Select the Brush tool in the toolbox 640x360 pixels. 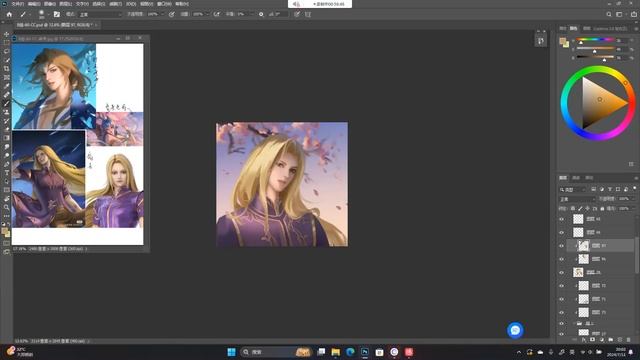point(6,103)
